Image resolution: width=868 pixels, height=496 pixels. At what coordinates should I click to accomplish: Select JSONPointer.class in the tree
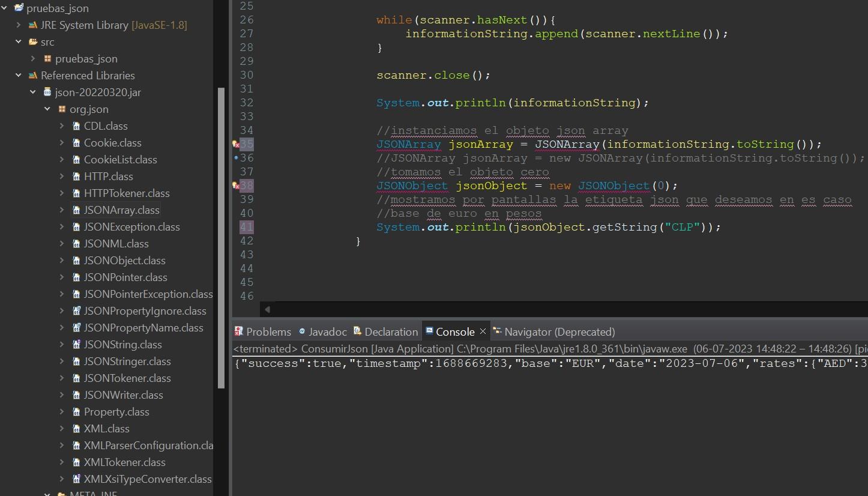(125, 277)
